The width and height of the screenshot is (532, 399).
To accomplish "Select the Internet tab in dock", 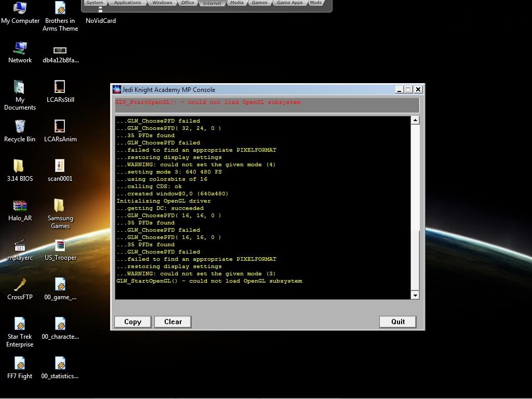I will coord(212,4).
